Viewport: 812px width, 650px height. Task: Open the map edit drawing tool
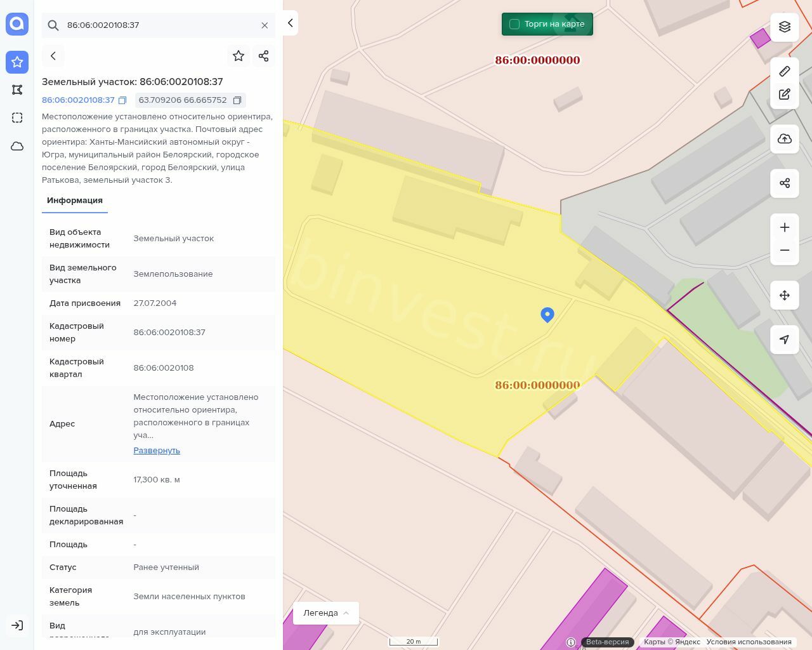coord(785,95)
